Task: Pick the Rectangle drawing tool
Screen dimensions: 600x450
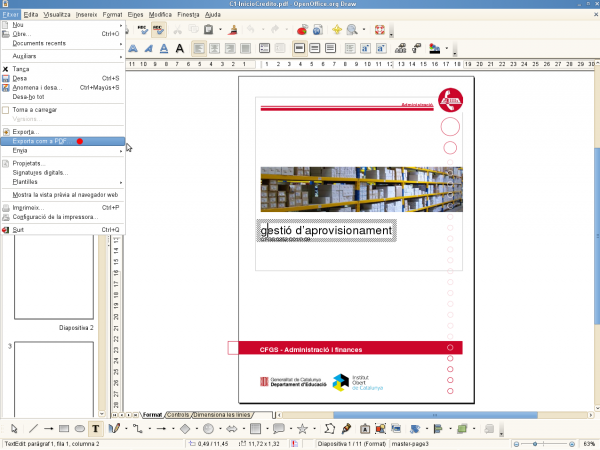Action: click(63, 429)
